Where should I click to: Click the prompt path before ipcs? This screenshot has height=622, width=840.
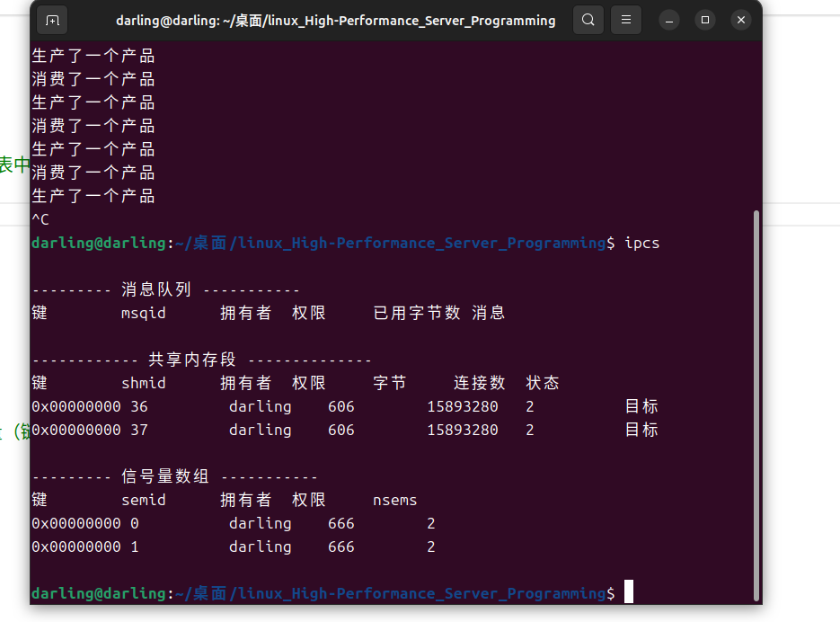[391, 243]
